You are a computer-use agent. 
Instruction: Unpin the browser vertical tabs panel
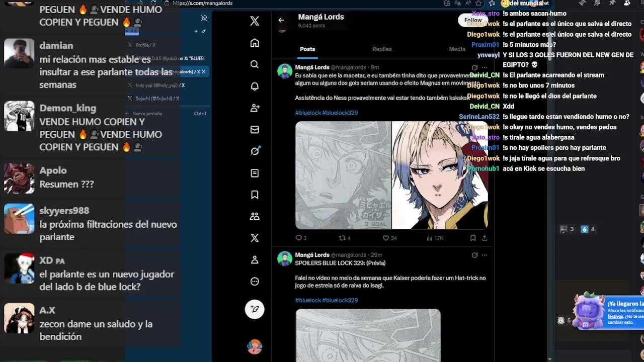point(204,18)
